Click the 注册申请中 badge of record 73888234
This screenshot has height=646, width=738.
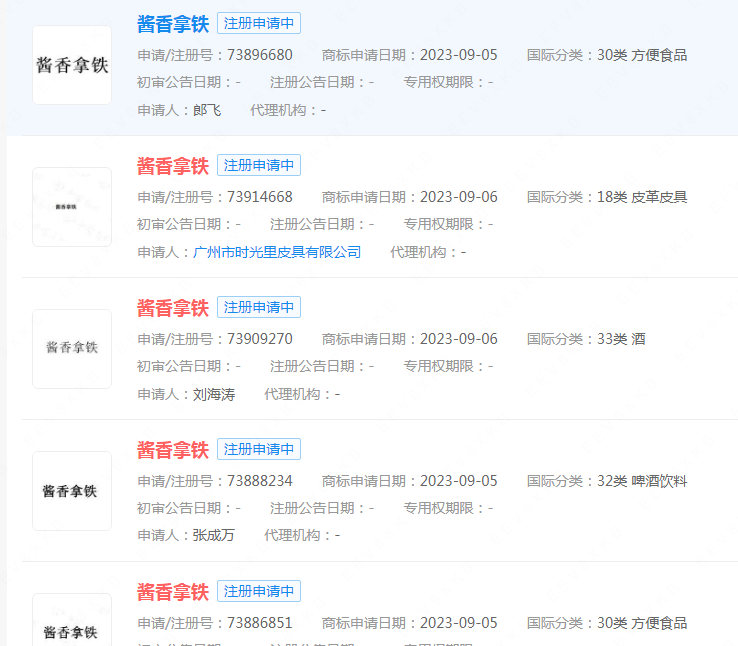[259, 449]
